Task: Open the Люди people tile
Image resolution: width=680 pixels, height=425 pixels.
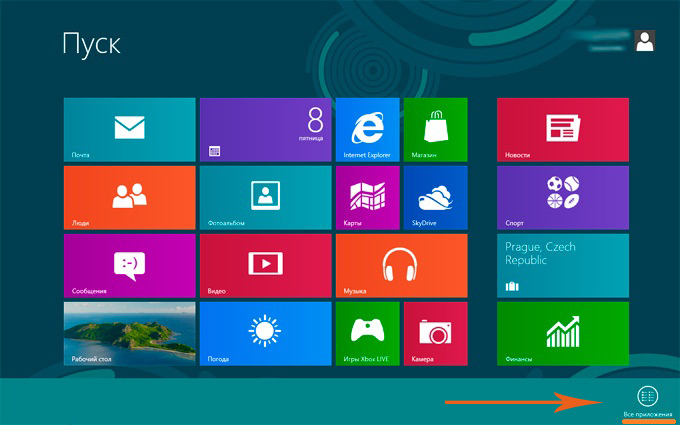Action: coord(129,198)
